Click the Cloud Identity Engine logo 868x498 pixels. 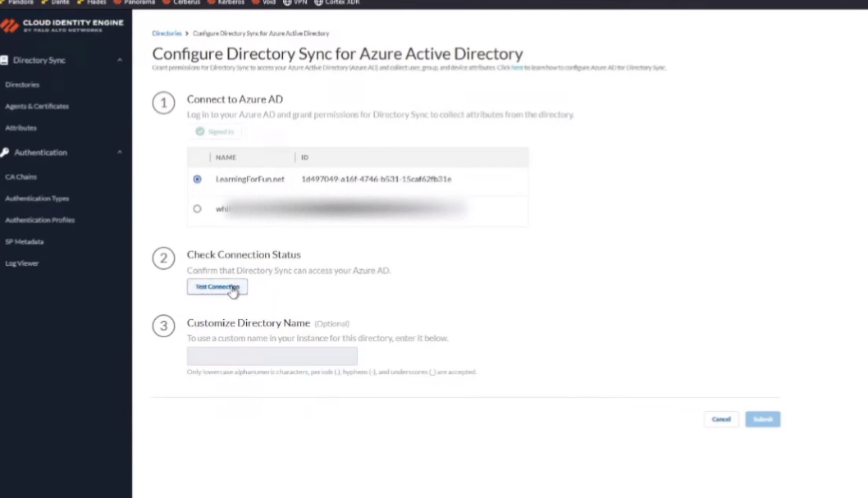[62, 25]
